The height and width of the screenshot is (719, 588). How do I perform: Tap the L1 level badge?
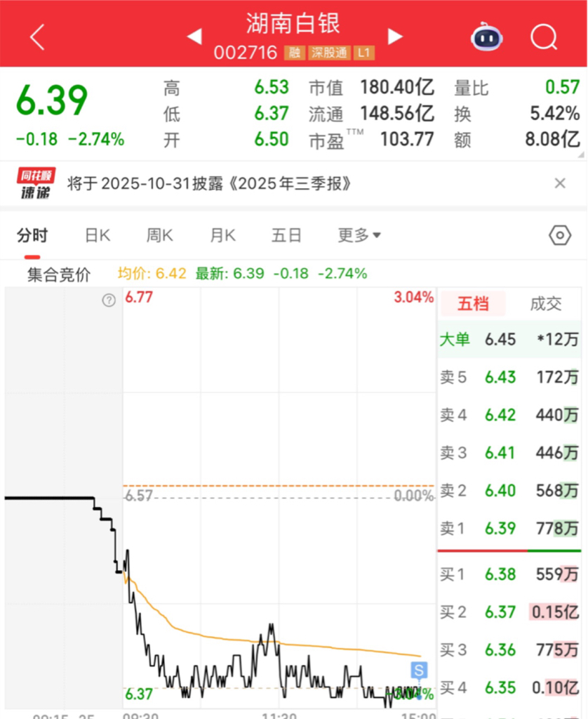(364, 53)
